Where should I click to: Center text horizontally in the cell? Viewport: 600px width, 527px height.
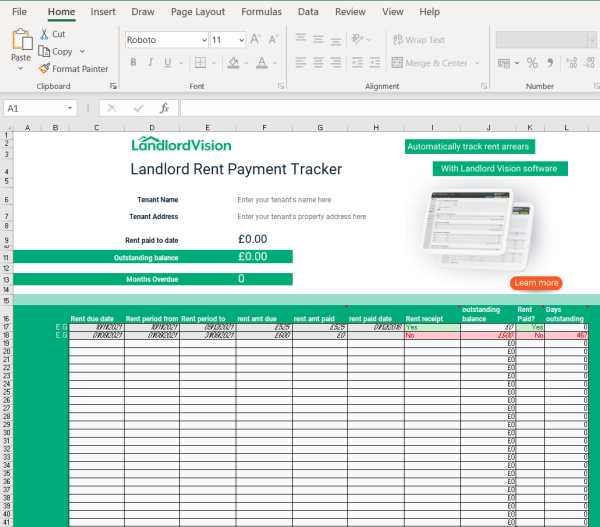(318, 62)
